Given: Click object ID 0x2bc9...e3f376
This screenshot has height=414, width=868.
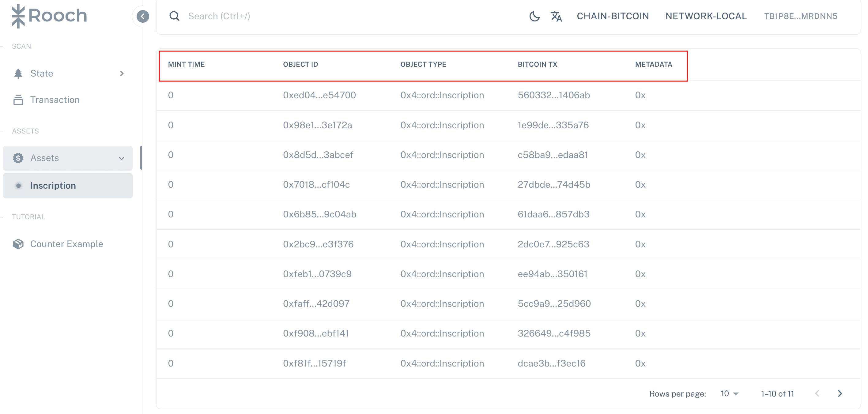Looking at the screenshot, I should coord(318,244).
